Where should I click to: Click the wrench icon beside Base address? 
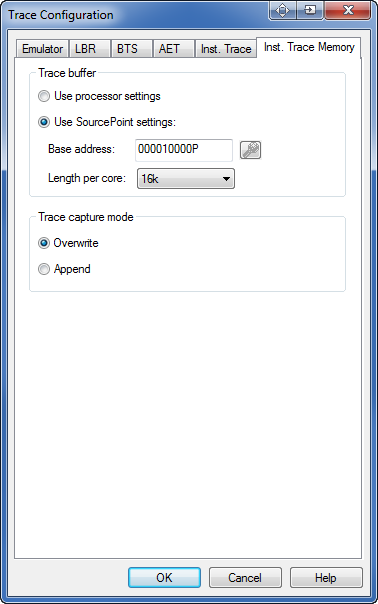click(250, 150)
